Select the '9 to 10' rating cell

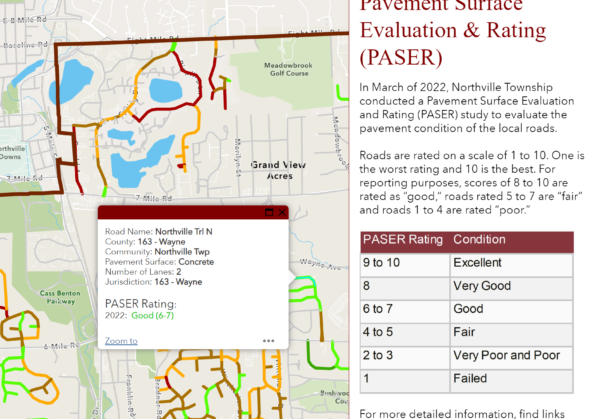coord(405,265)
